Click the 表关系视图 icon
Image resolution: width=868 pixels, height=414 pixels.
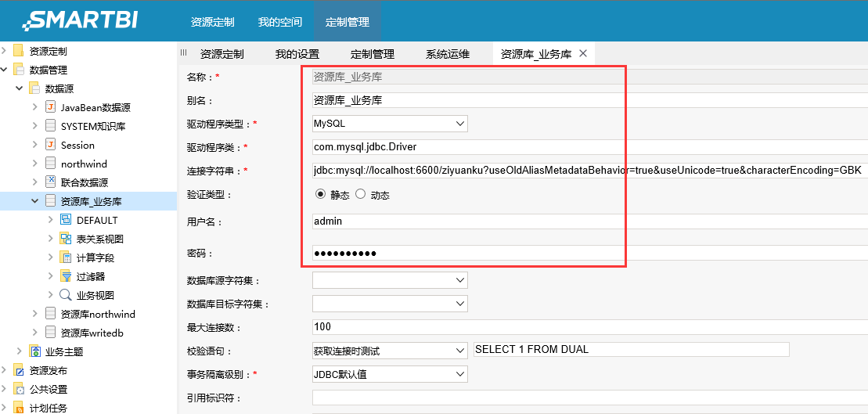click(66, 239)
